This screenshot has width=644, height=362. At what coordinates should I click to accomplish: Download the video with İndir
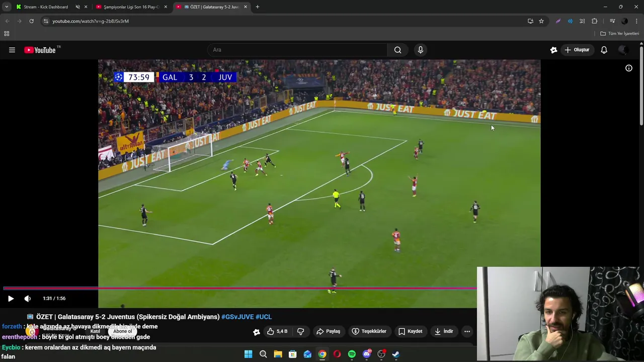(x=444, y=331)
